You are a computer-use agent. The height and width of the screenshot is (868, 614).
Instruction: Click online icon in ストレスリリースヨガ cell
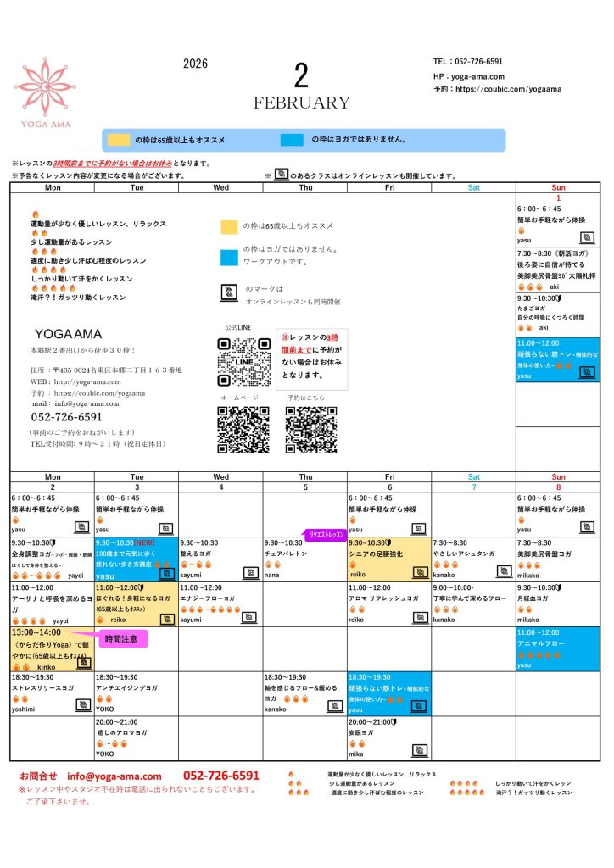(82, 704)
